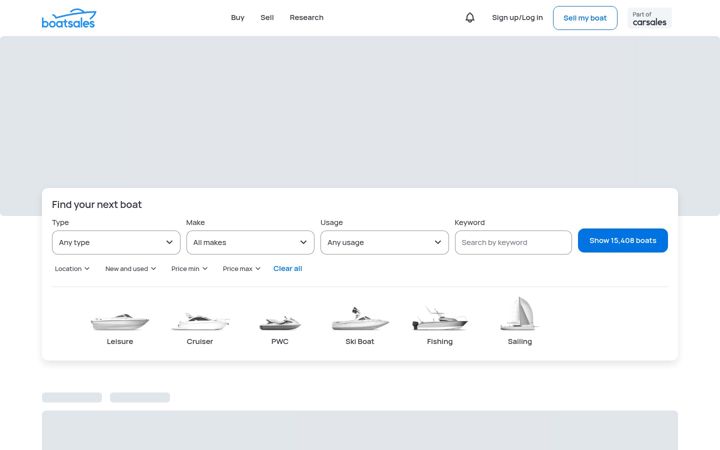Click the Part of carsales badge

[x=649, y=18]
